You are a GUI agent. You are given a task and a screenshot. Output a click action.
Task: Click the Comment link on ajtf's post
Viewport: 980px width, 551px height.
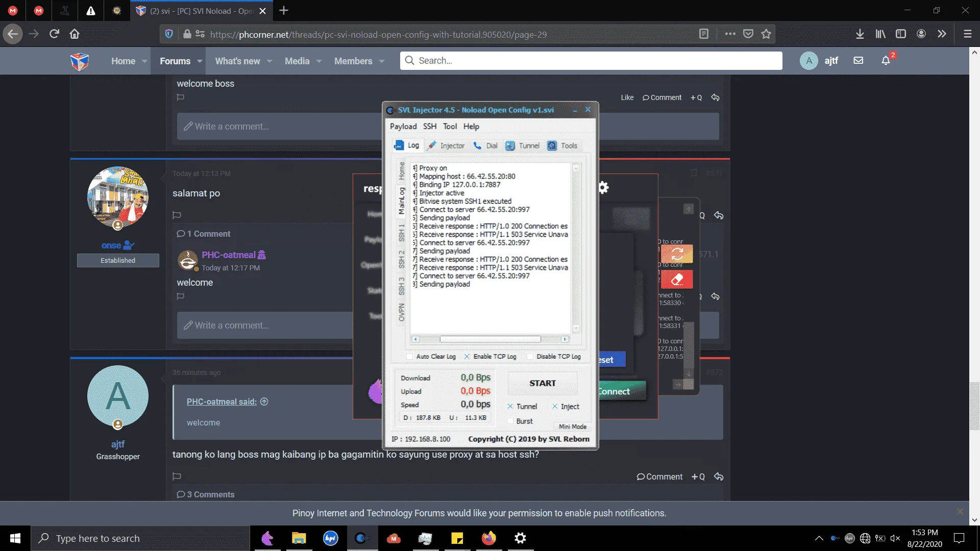pyautogui.click(x=659, y=477)
